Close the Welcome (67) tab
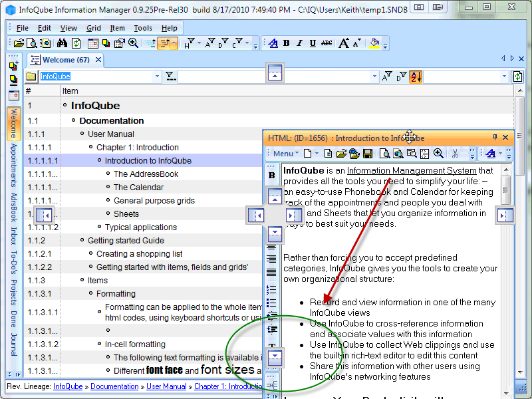 [x=98, y=60]
